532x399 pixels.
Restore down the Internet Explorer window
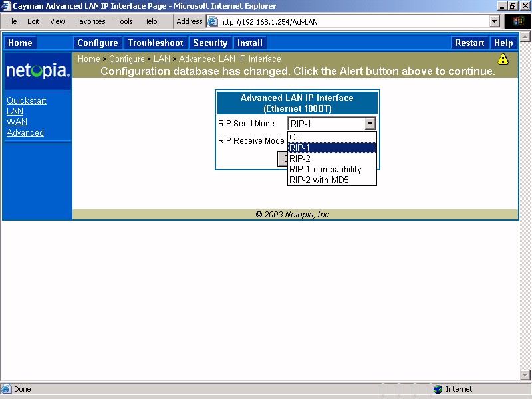(x=513, y=6)
